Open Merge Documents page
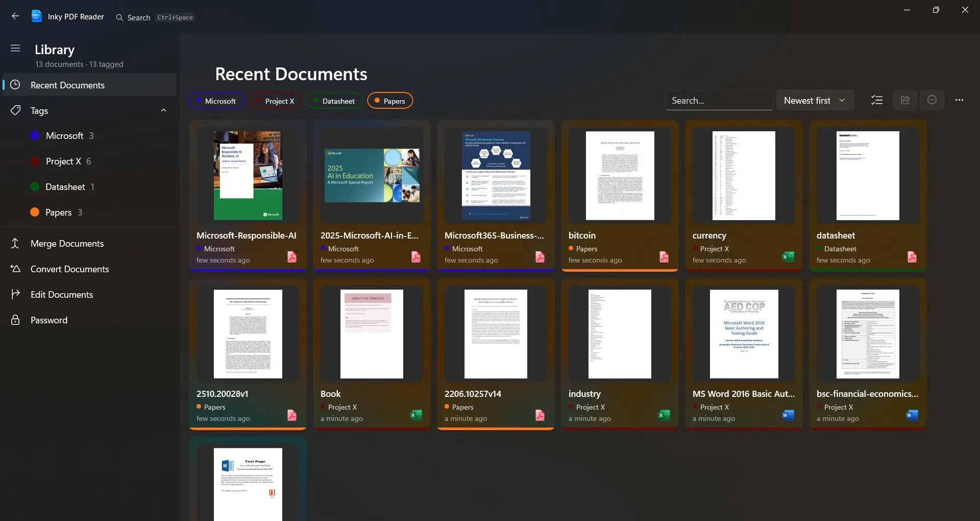980x521 pixels. coord(89,243)
